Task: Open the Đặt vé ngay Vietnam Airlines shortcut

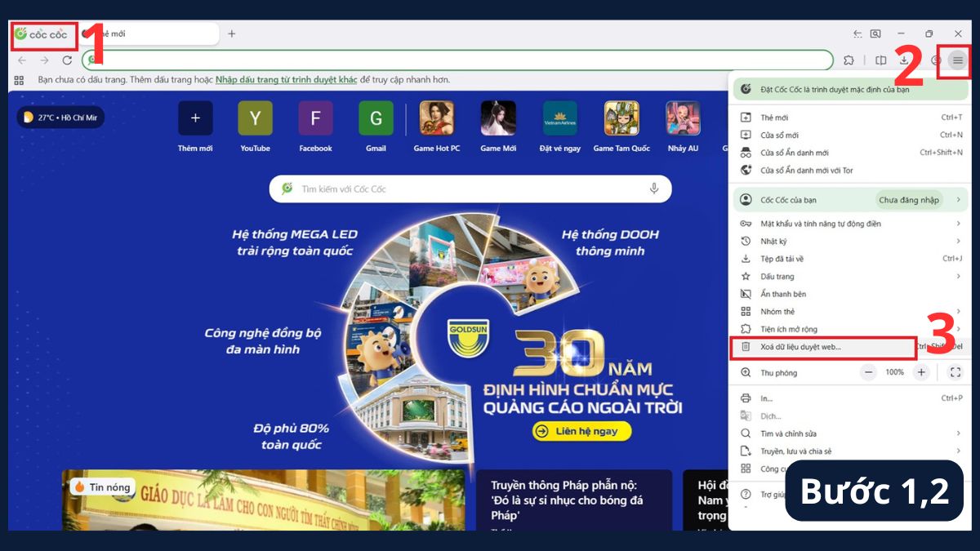Action: tap(560, 126)
